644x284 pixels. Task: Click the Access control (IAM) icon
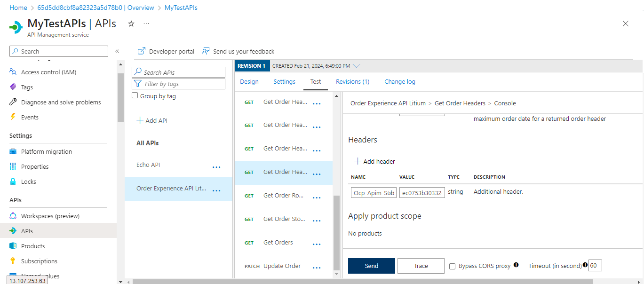click(13, 72)
